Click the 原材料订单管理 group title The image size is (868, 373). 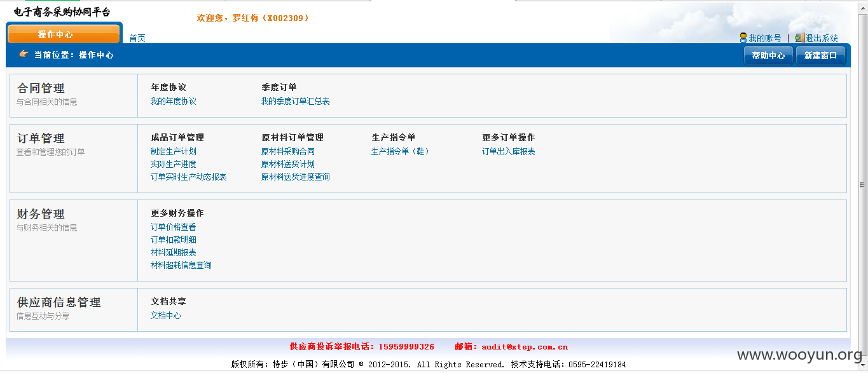coord(292,138)
